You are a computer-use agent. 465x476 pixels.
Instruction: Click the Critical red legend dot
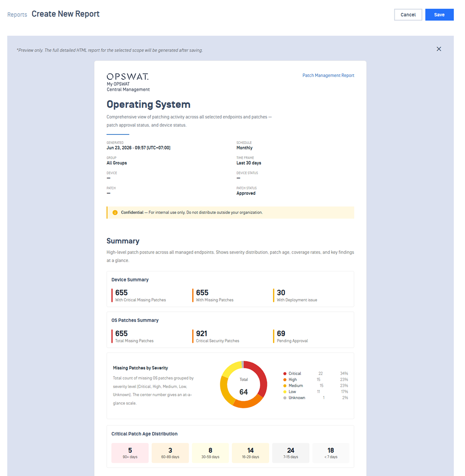coord(285,373)
